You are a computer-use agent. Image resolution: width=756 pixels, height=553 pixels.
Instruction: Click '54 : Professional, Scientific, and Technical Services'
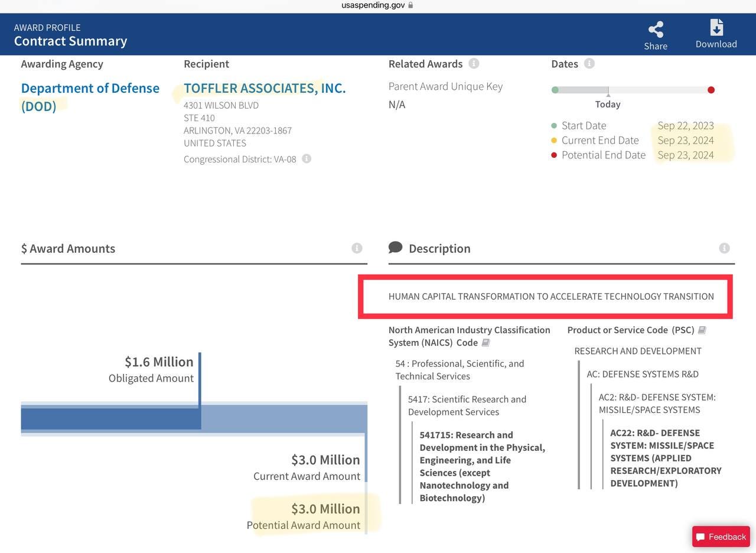[x=460, y=370]
